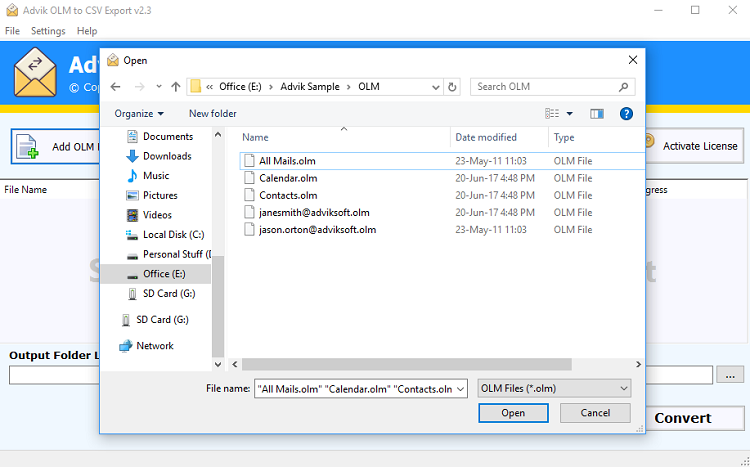Close the Open dialog

tap(632, 60)
